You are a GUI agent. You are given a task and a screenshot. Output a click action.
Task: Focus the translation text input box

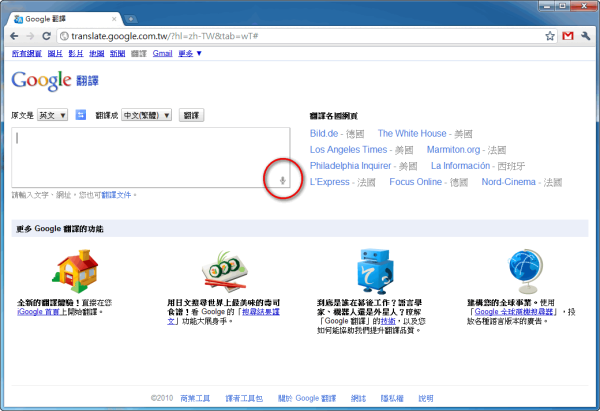(x=151, y=157)
